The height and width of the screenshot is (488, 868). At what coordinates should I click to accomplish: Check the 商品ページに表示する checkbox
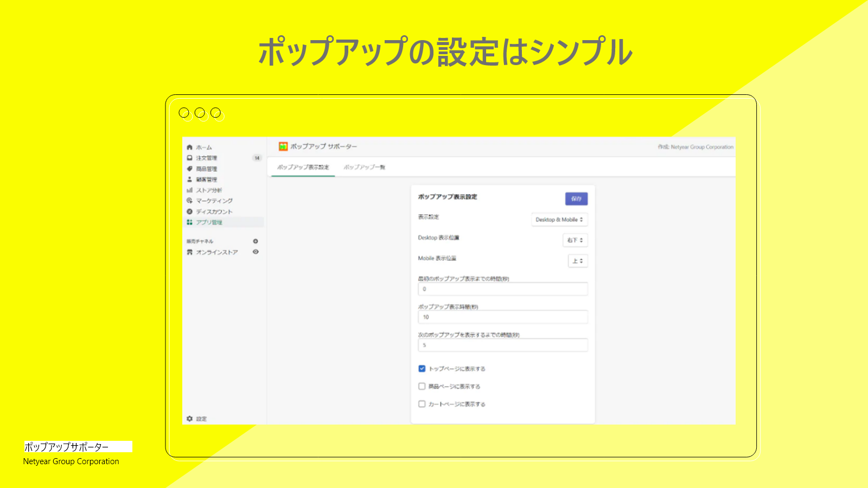(x=421, y=386)
